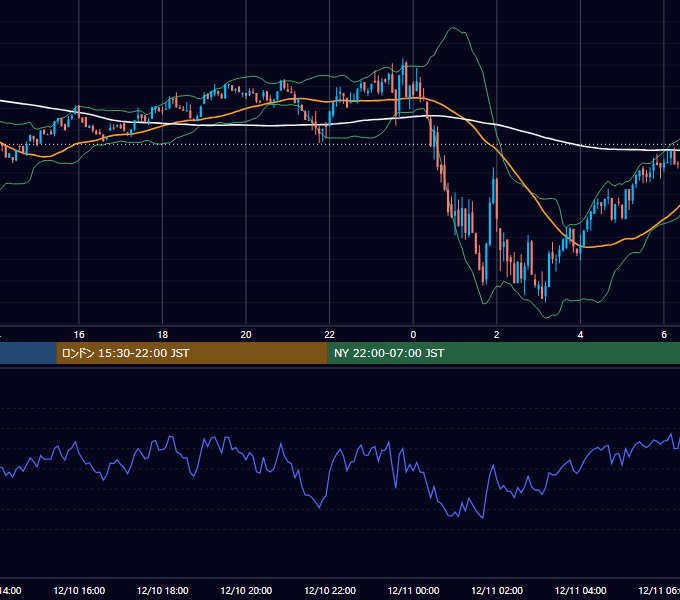
Task: Select the 20 hour label on the chart axis
Action: coord(246,335)
